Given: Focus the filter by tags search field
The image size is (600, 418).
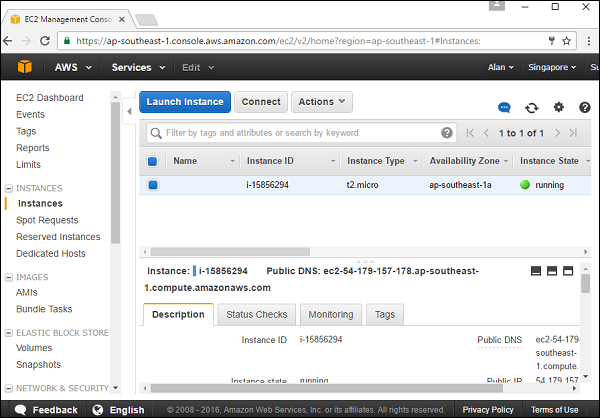Looking at the screenshot, I should coord(302,133).
